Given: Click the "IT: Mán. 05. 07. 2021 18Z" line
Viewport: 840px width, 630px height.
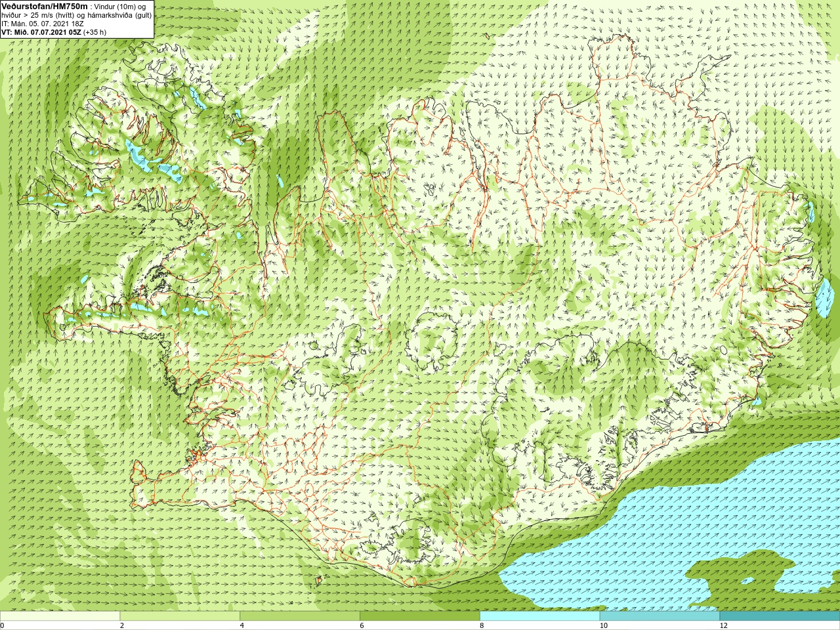Looking at the screenshot, I should point(43,24).
